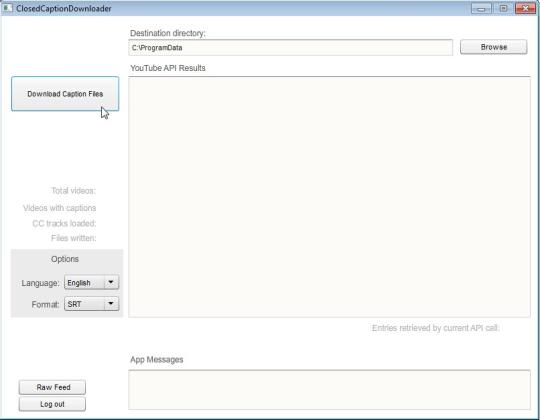Click the 'Files written:' label
540x420 pixels.
coord(74,238)
